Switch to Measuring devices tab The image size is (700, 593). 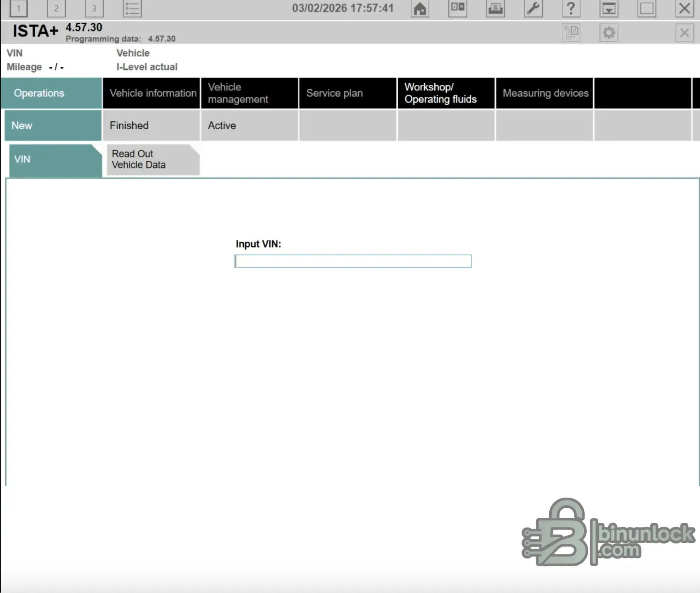click(544, 93)
